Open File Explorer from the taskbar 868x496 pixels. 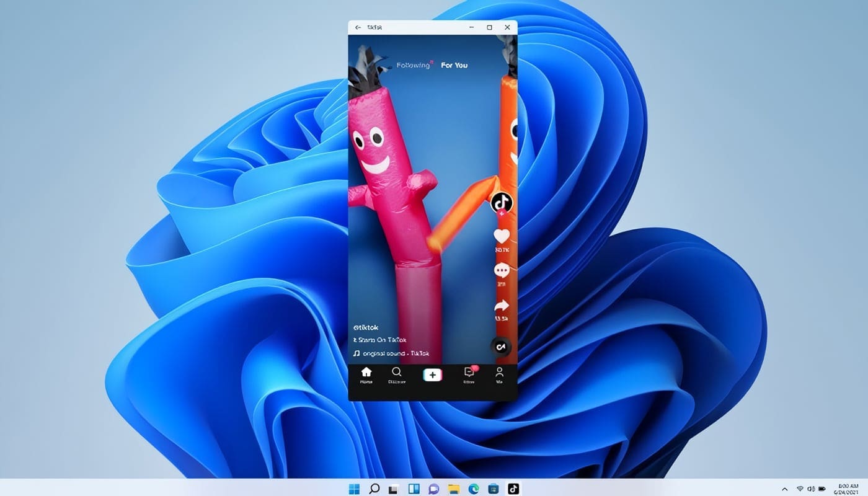click(453, 489)
